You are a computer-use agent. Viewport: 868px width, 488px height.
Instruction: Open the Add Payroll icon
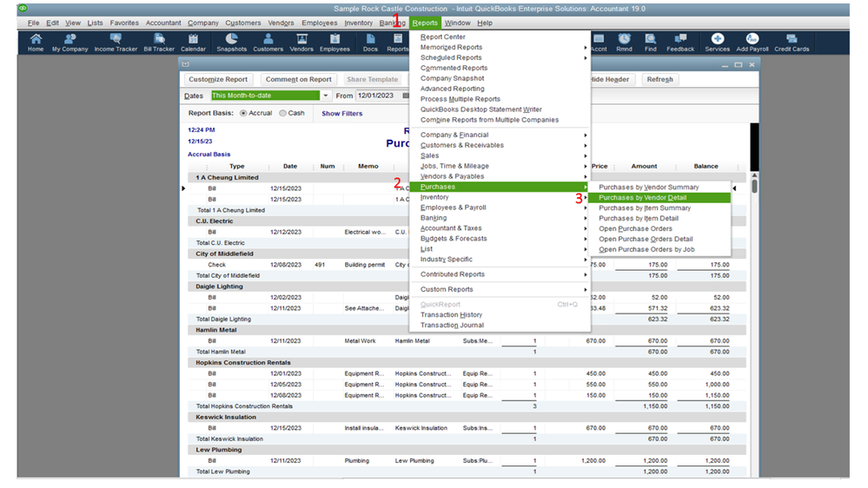(x=752, y=43)
